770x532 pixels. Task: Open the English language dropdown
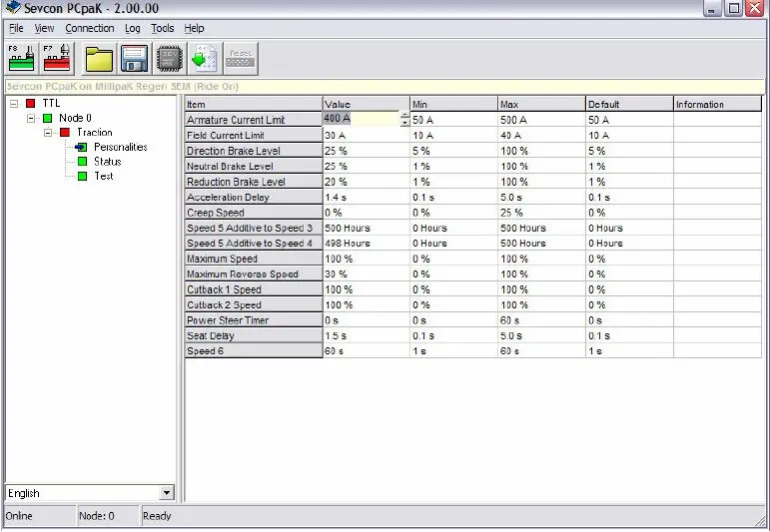point(167,493)
